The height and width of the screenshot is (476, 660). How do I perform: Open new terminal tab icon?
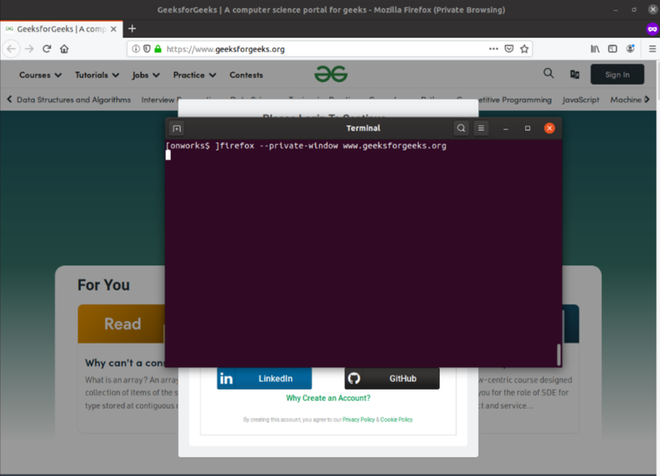pyautogui.click(x=177, y=128)
